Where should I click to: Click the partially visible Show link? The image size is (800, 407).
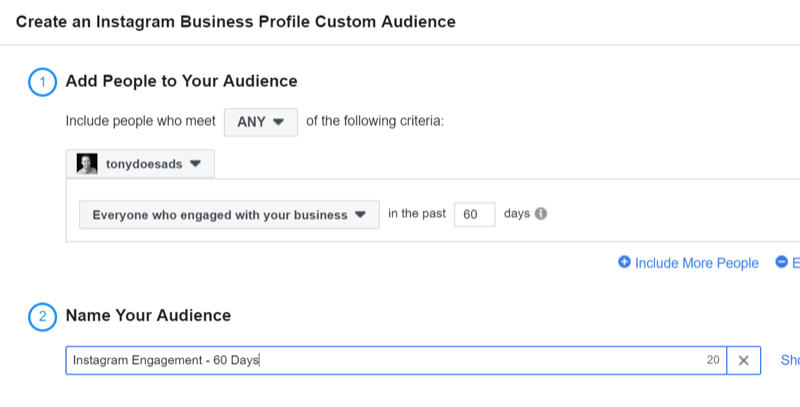(x=789, y=360)
